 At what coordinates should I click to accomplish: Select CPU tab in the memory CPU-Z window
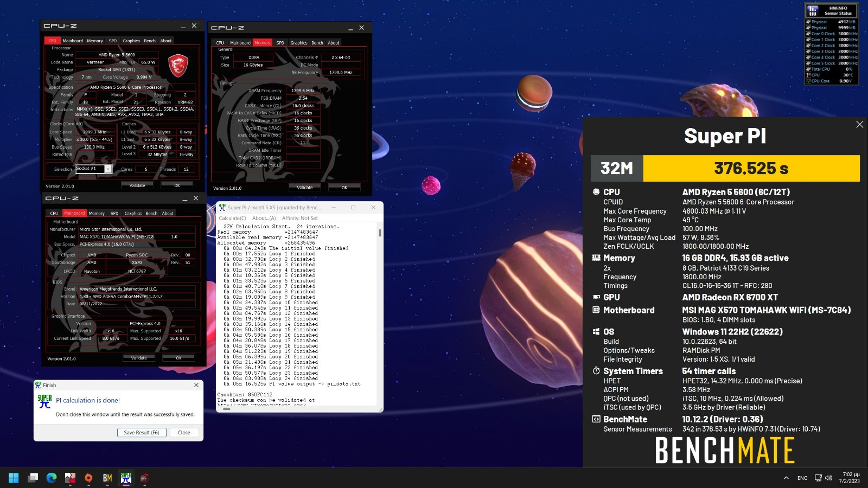220,43
